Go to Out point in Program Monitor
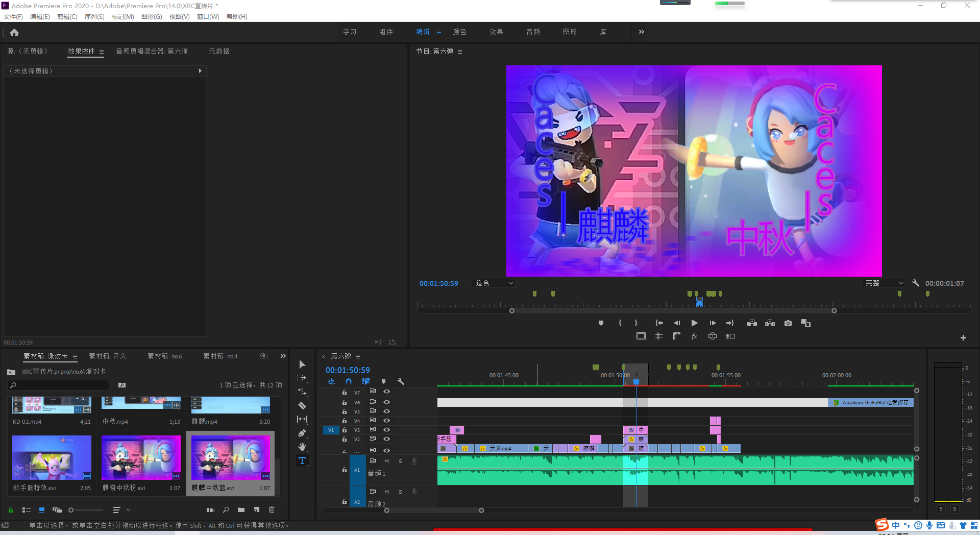 click(730, 323)
